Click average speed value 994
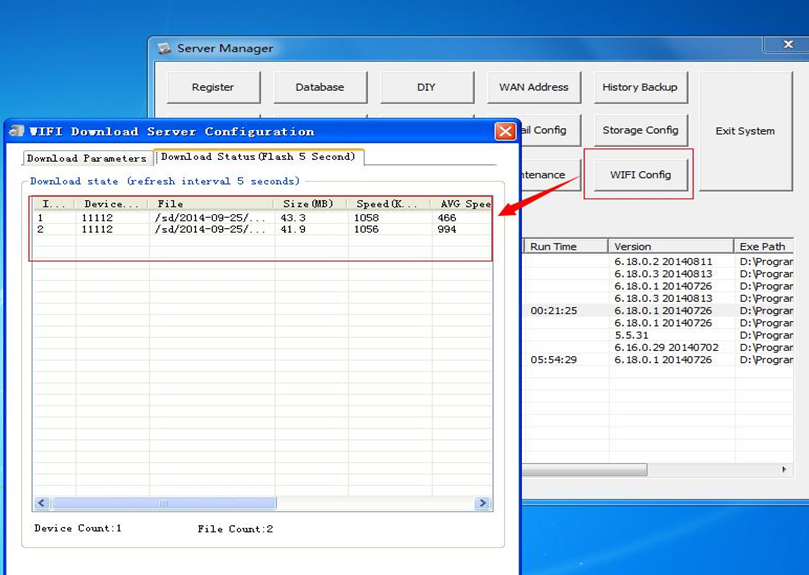The height and width of the screenshot is (575, 809). pos(447,229)
